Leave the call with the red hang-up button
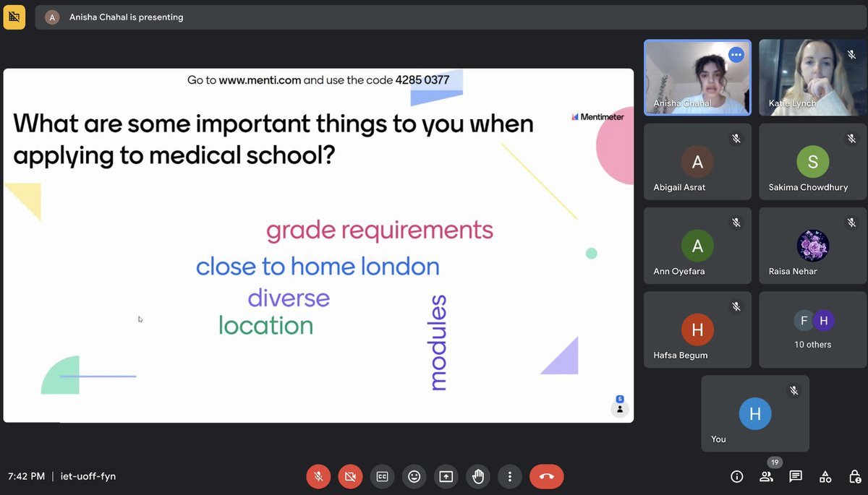The image size is (868, 495). [x=546, y=476]
